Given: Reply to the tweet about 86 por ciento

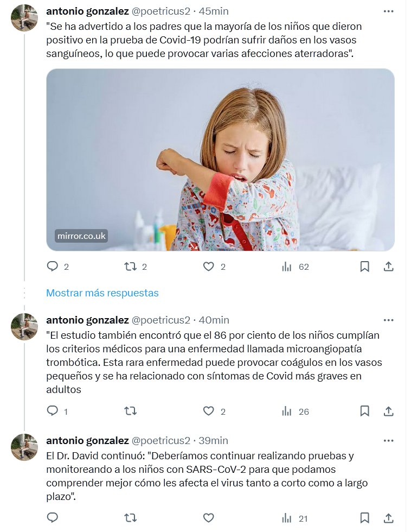Looking at the screenshot, I should coord(53,411).
